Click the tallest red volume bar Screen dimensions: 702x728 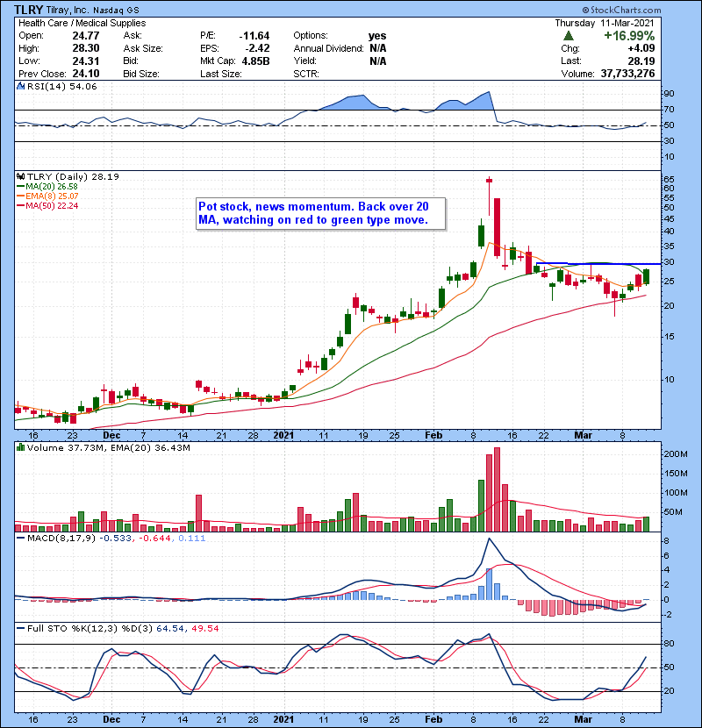(x=498, y=489)
